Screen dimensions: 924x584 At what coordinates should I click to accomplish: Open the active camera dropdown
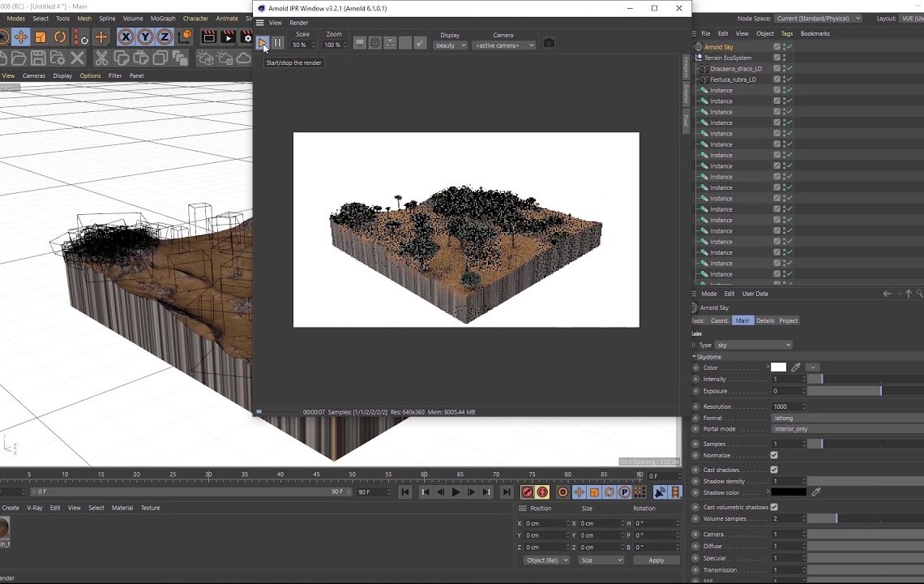(503, 45)
